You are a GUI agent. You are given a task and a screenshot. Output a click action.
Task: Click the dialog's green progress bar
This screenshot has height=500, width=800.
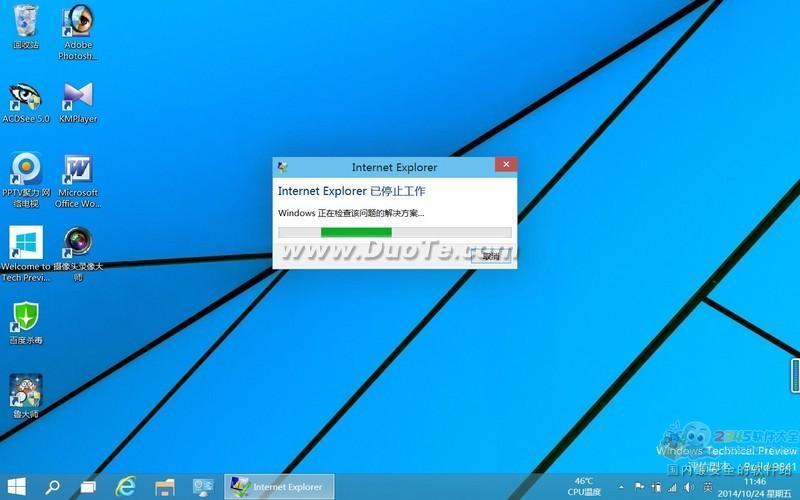point(394,233)
